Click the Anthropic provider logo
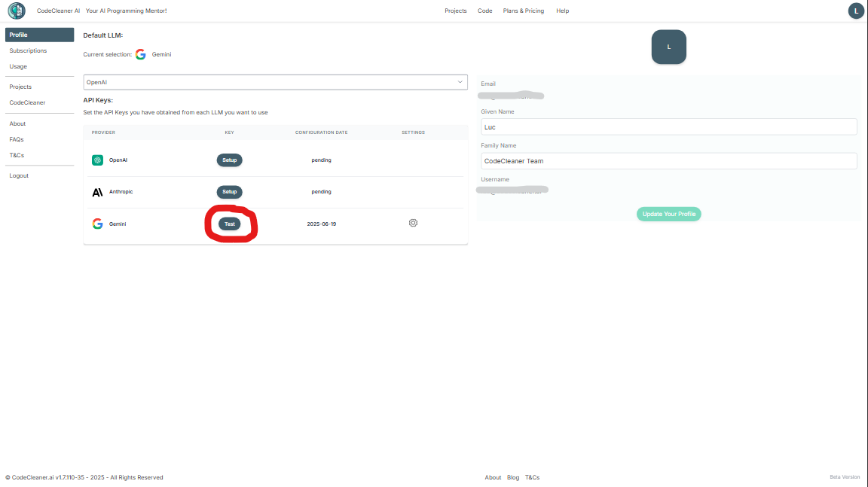Image resolution: width=868 pixels, height=487 pixels. [97, 193]
